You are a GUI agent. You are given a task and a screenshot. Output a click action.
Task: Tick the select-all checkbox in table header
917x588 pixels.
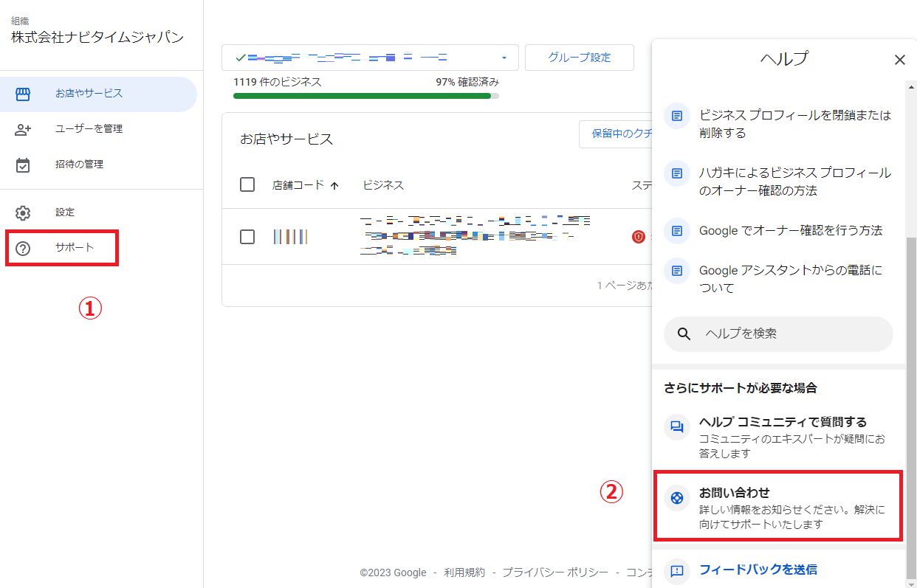[x=247, y=184]
